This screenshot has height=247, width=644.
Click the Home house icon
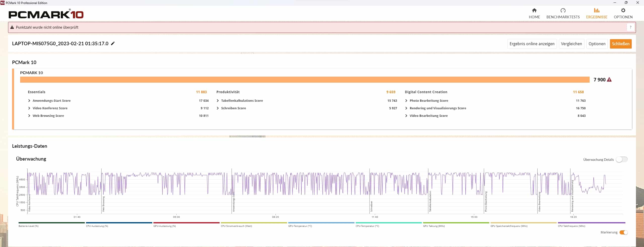pyautogui.click(x=534, y=11)
